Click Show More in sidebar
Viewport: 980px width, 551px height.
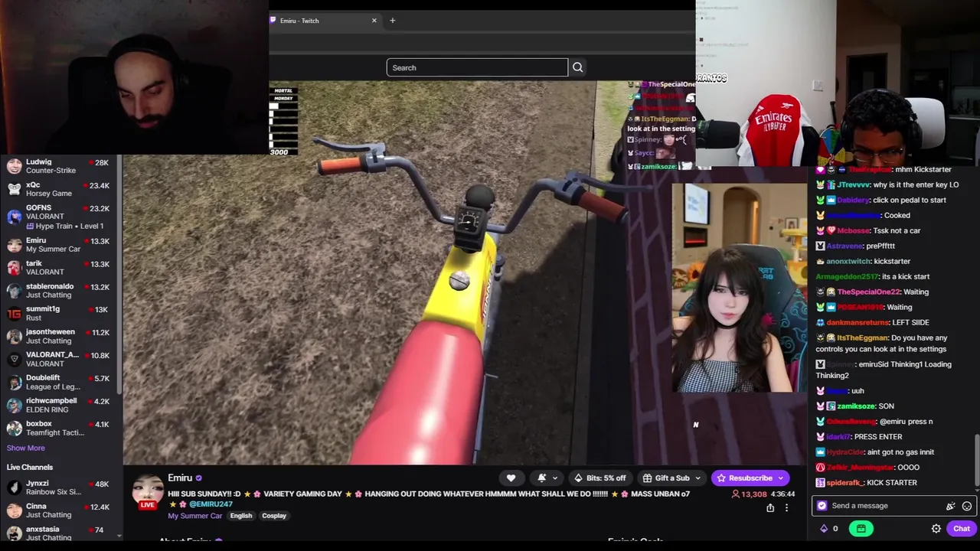(25, 448)
